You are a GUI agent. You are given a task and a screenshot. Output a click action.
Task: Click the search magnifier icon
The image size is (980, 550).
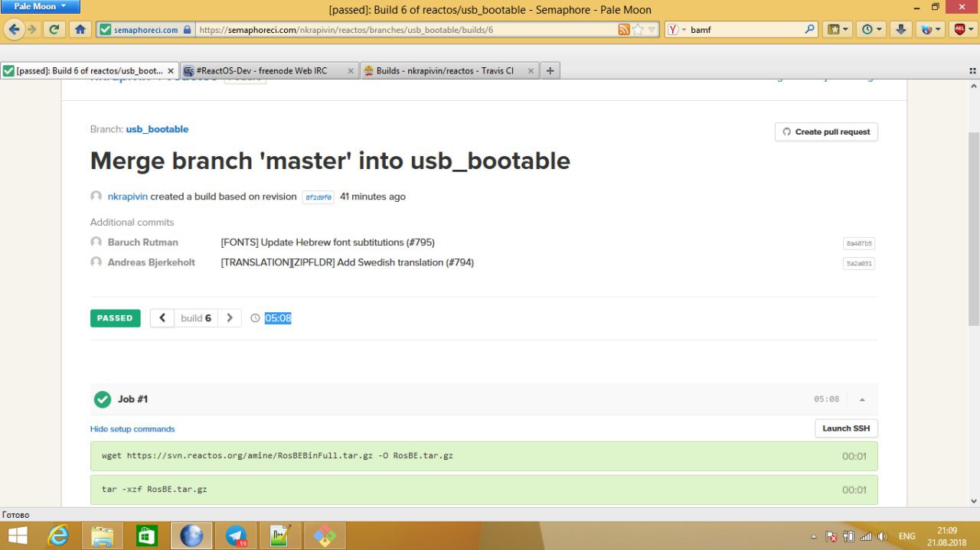pos(811,30)
